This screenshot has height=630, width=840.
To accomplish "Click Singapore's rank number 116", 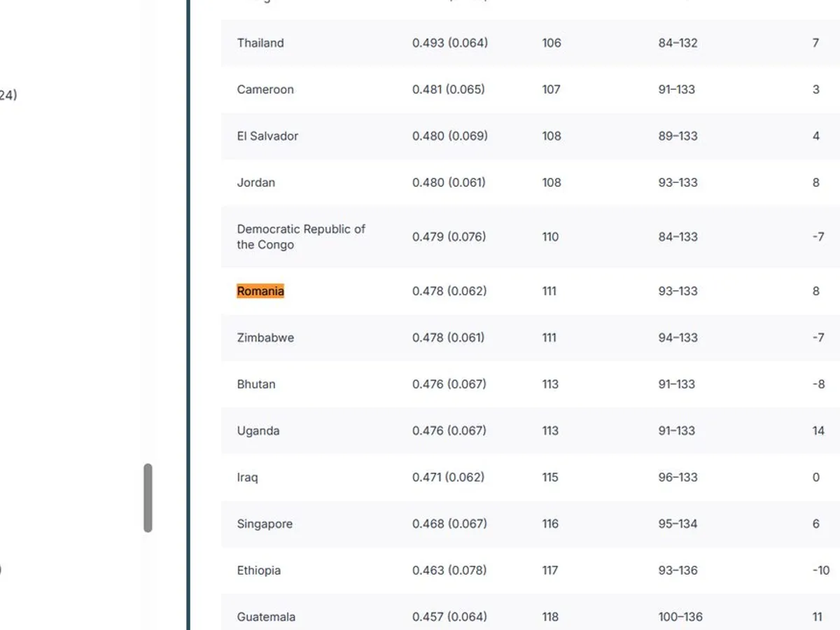I will [x=550, y=524].
